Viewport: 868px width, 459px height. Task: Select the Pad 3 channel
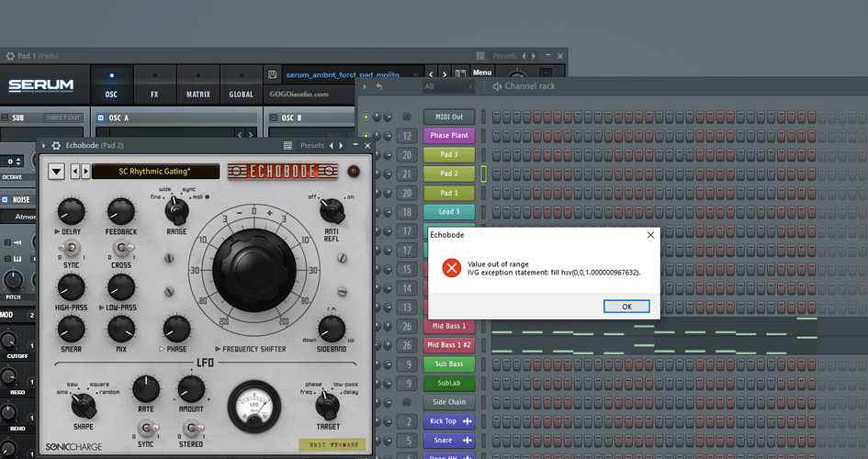point(449,155)
